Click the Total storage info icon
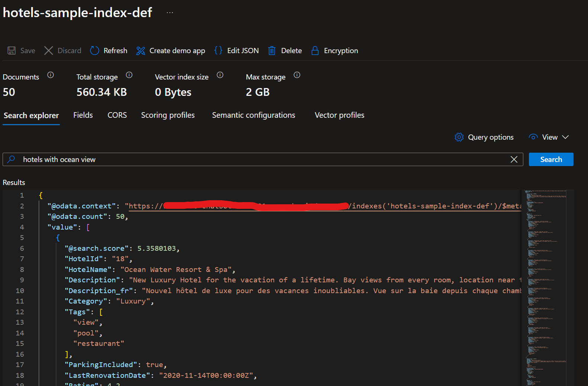This screenshot has height=386, width=588. point(129,75)
